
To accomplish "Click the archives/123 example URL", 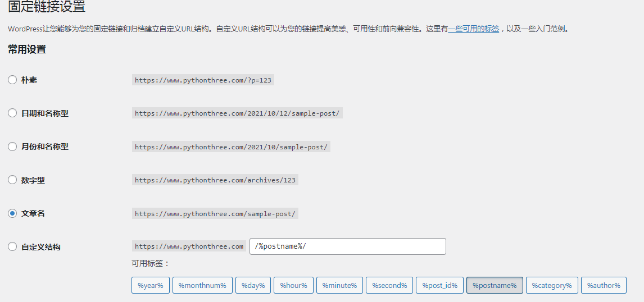I will 215,180.
